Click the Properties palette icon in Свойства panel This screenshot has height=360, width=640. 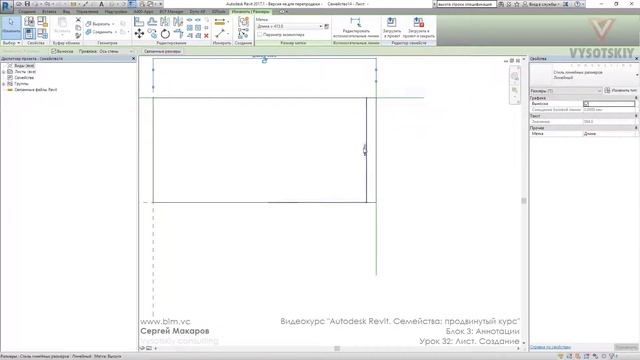pyautogui.click(x=29, y=33)
